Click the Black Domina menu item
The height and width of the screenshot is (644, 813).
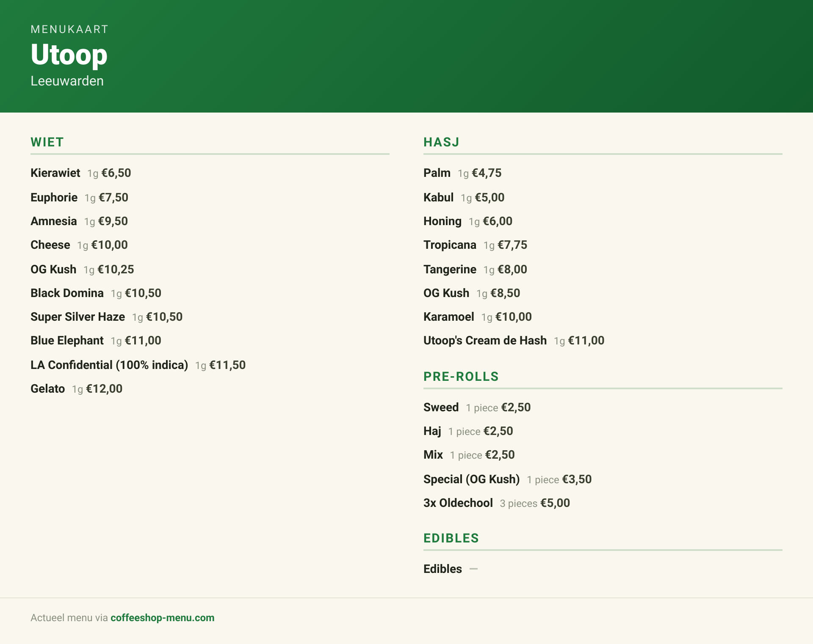pos(67,293)
